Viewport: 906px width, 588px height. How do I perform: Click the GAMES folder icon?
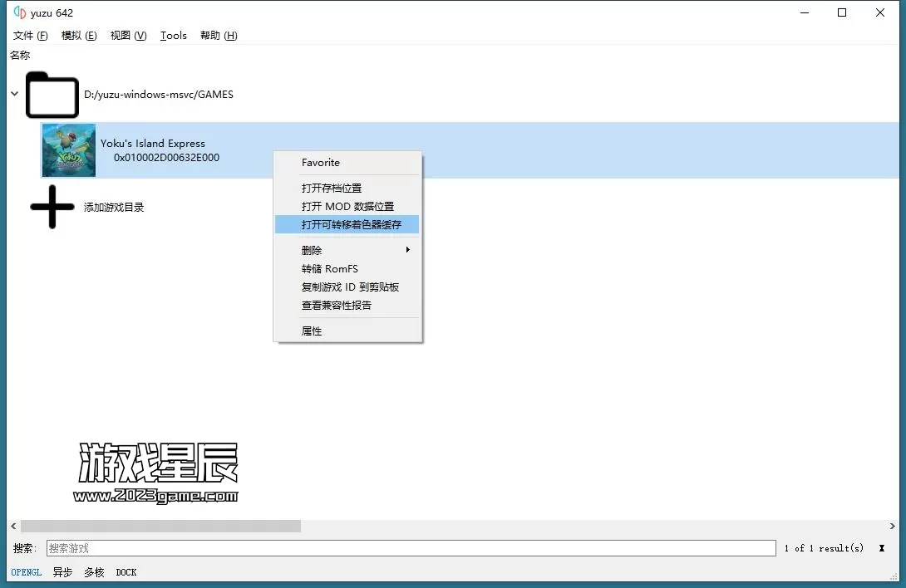(x=52, y=95)
